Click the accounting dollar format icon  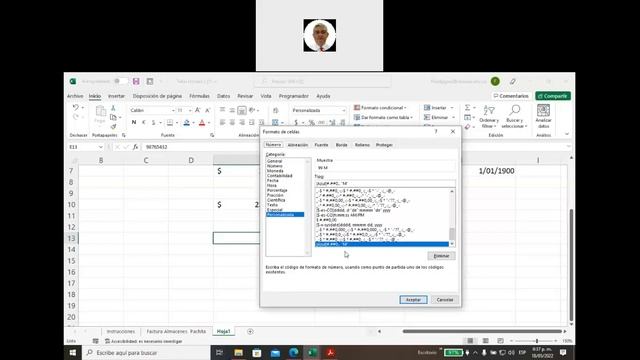(296, 122)
